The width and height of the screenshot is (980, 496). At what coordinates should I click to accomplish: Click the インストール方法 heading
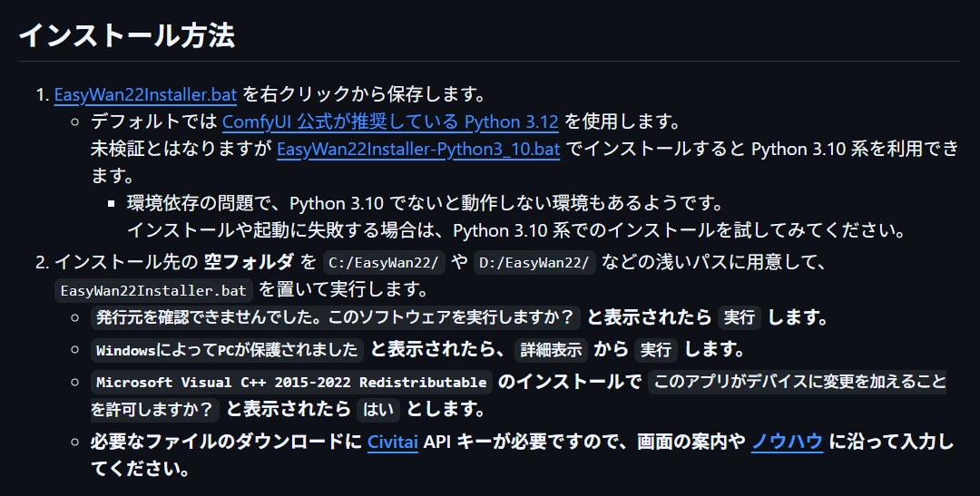pos(127,35)
